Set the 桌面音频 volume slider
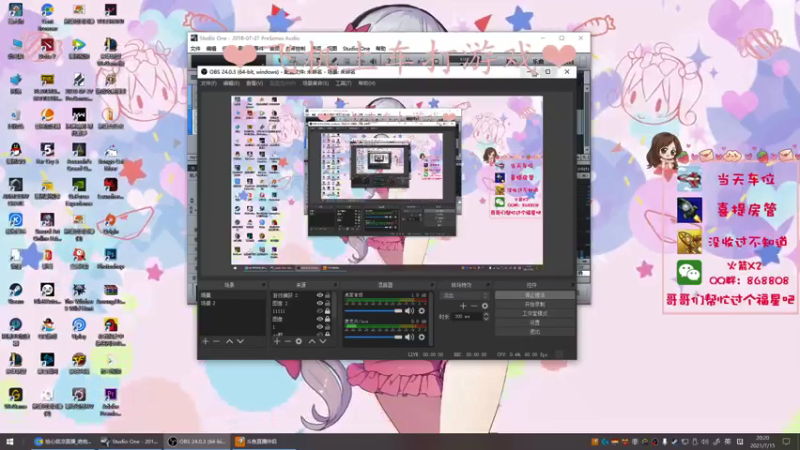800x450 pixels. 373,311
